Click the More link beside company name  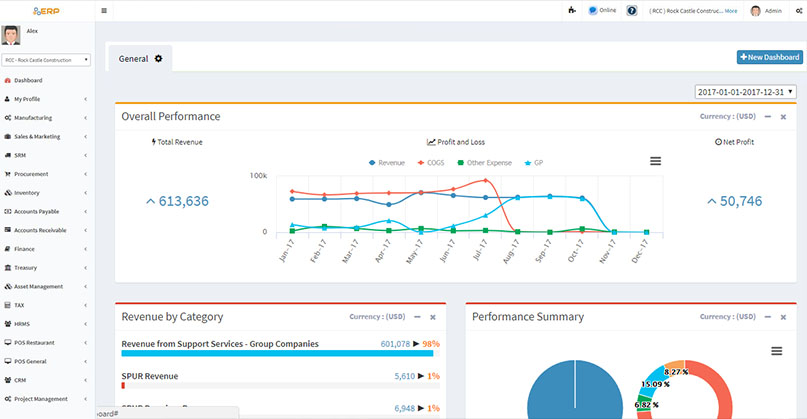pyautogui.click(x=731, y=11)
